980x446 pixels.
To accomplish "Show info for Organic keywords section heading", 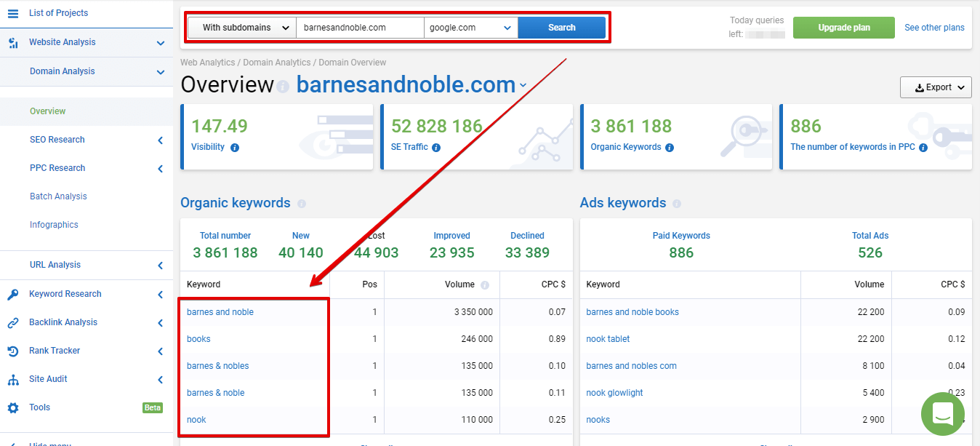I will click(x=302, y=204).
